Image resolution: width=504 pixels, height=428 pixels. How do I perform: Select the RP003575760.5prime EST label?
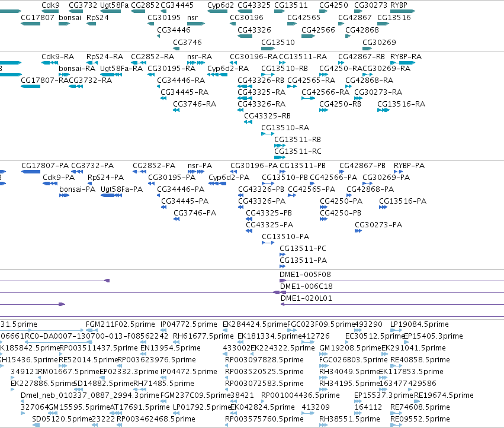pyautogui.click(x=265, y=419)
